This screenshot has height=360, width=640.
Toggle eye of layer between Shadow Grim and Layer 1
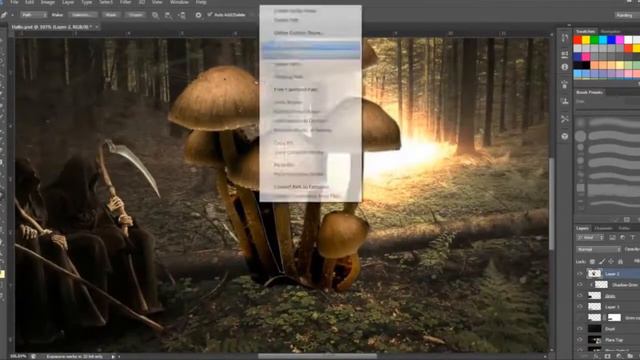(x=580, y=296)
